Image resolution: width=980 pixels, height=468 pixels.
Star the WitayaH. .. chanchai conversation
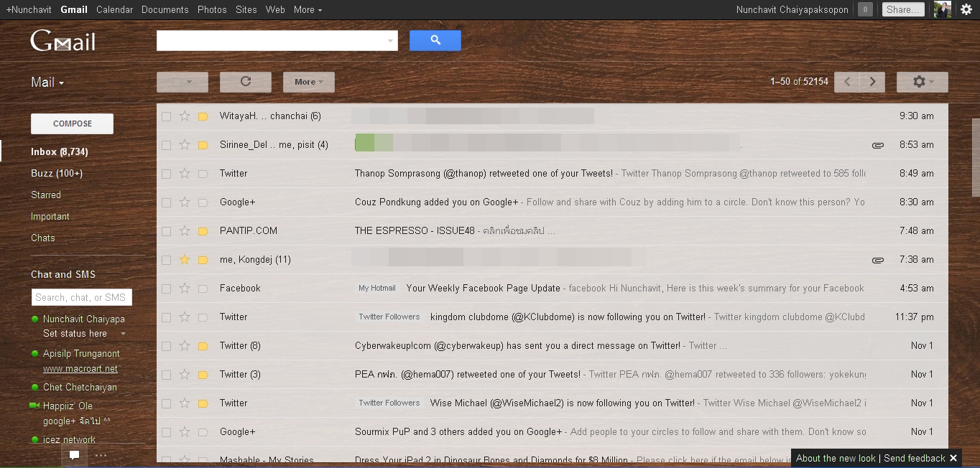tap(185, 116)
